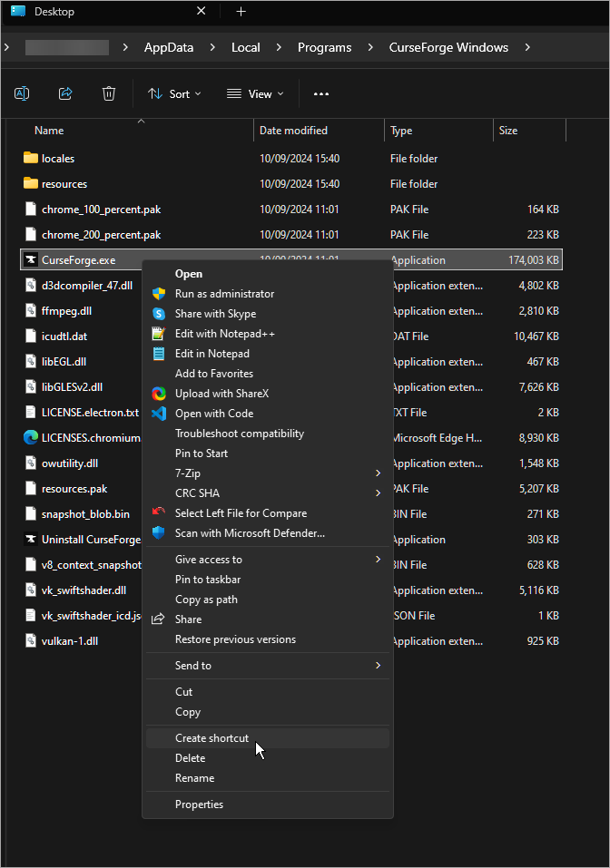Image resolution: width=610 pixels, height=868 pixels.
Task: Click the resources folder icon
Action: pyautogui.click(x=31, y=183)
